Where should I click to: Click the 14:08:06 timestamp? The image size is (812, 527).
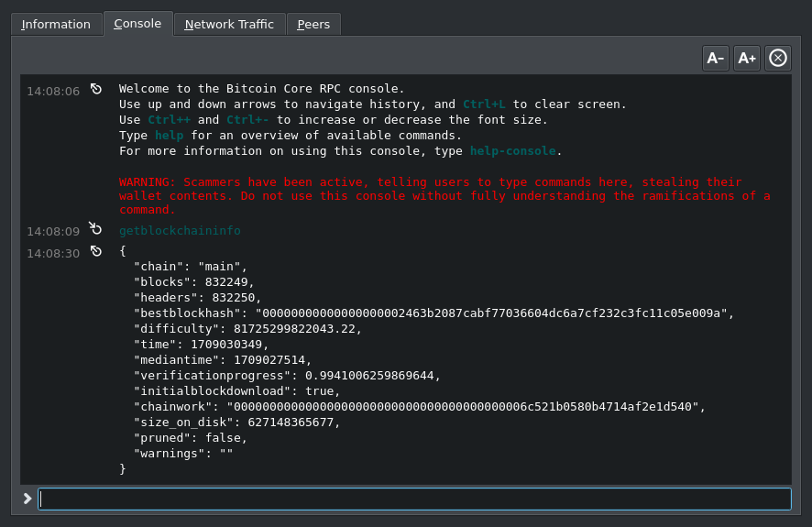53,91
